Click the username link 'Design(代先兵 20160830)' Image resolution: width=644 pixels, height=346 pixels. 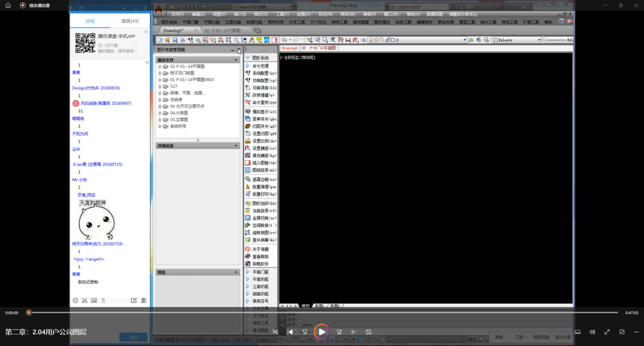tap(96, 88)
